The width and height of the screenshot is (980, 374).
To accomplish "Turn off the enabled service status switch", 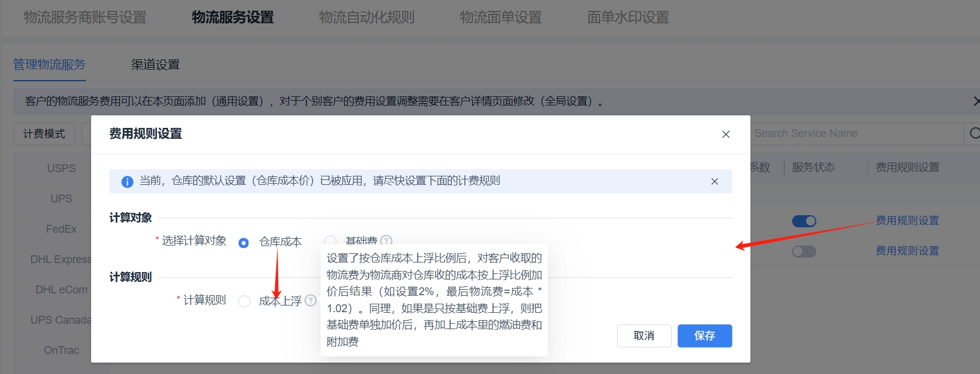I will point(804,221).
